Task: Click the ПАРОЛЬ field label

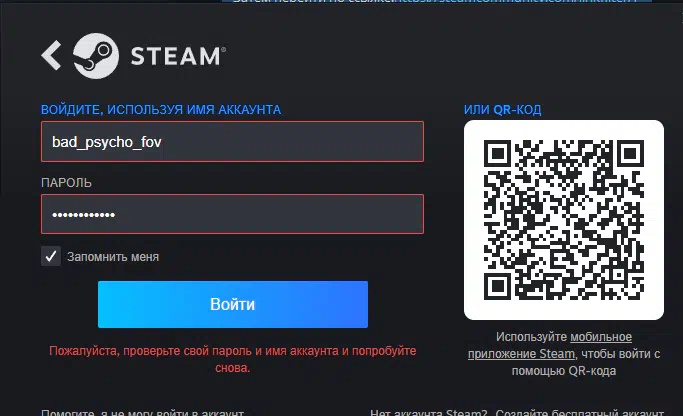Action: click(66, 183)
